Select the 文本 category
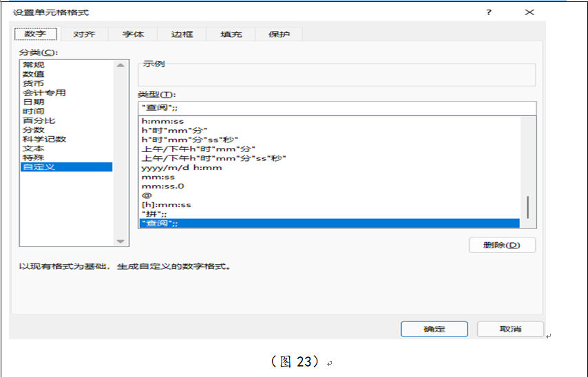 33,148
